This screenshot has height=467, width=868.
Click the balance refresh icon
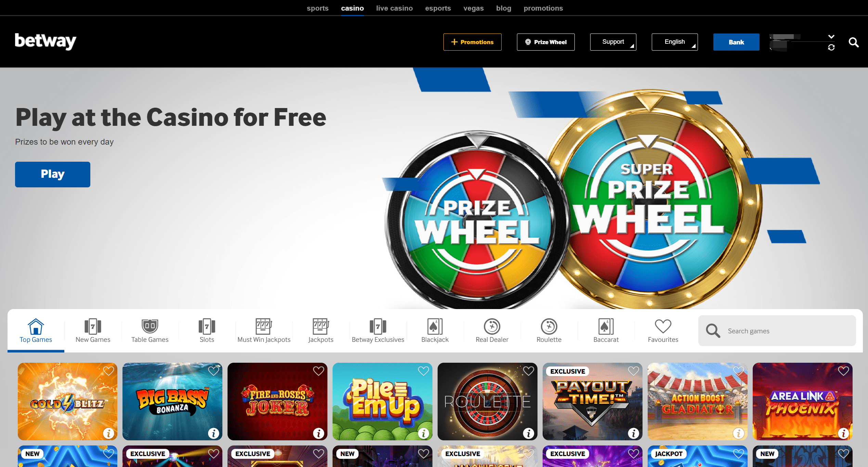(831, 48)
